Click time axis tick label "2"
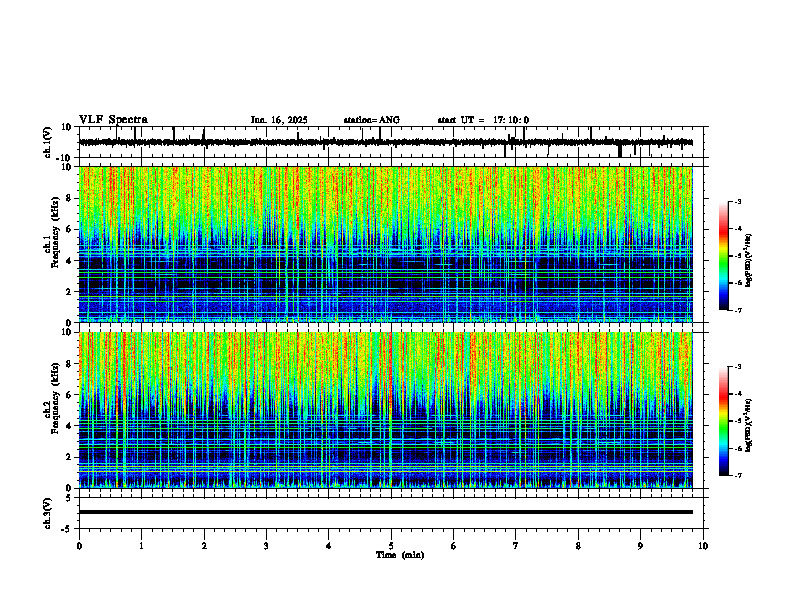 point(204,546)
